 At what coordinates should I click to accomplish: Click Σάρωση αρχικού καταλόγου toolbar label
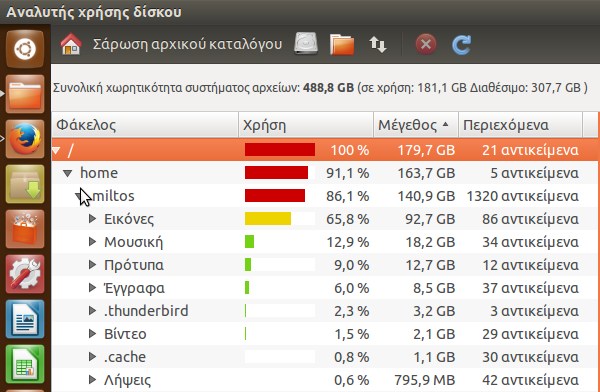point(187,44)
